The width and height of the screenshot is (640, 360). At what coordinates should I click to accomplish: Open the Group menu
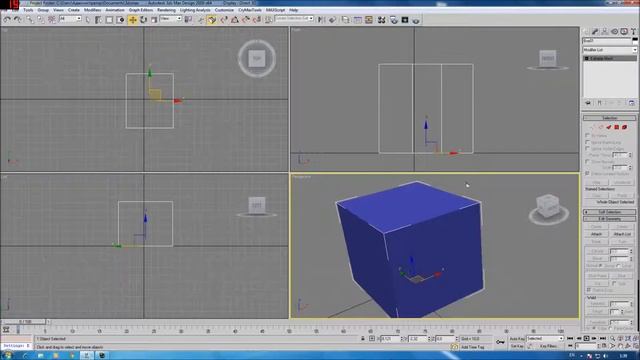click(43, 10)
